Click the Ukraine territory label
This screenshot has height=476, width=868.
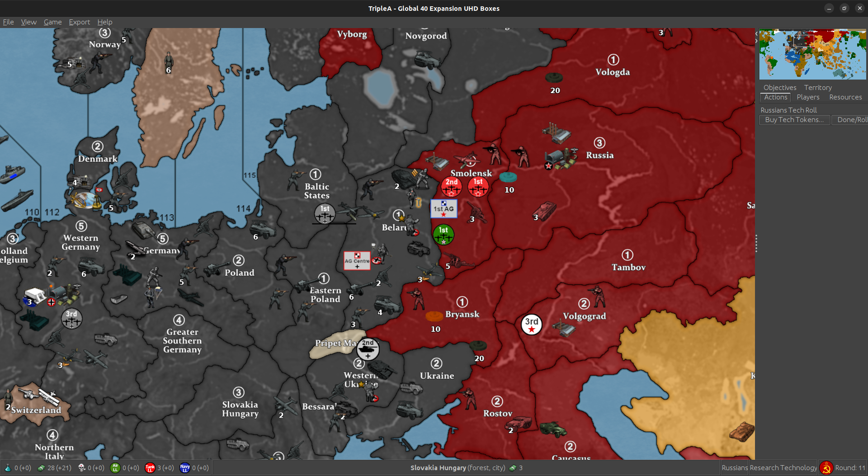pyautogui.click(x=437, y=376)
